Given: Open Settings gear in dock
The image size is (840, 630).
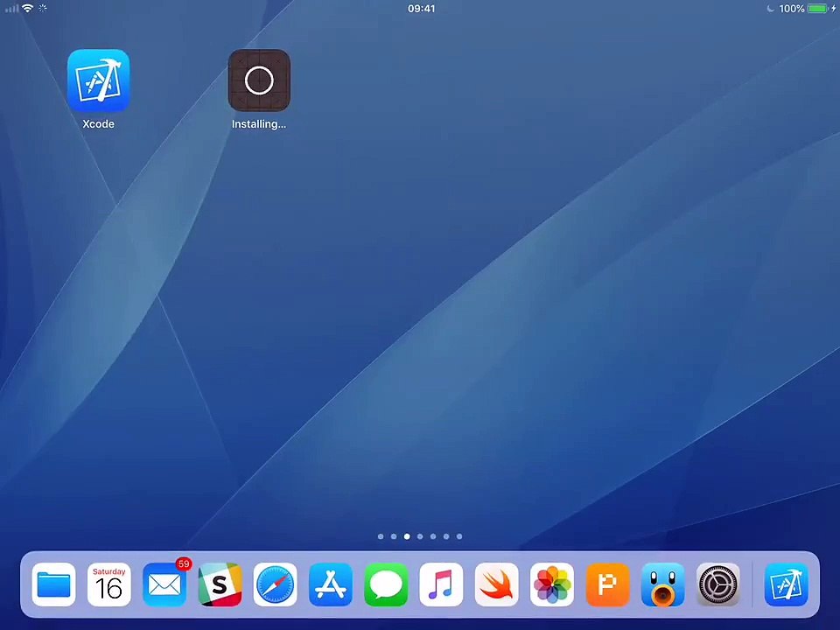Looking at the screenshot, I should click(x=717, y=584).
